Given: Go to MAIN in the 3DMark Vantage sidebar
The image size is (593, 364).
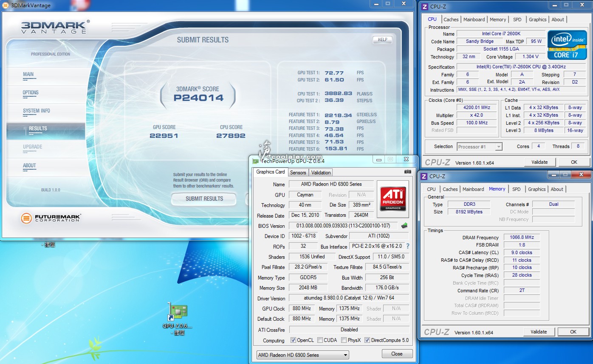Looking at the screenshot, I should coord(46,76).
